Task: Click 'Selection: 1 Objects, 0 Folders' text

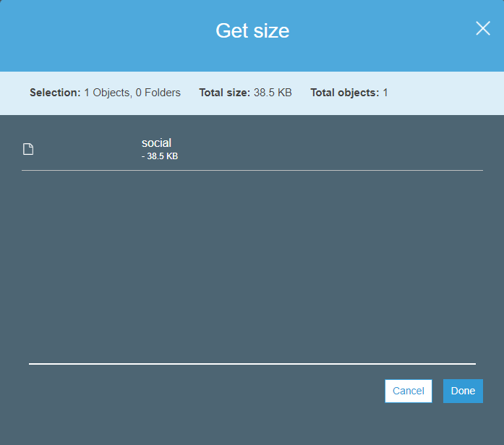Action: pos(105,93)
